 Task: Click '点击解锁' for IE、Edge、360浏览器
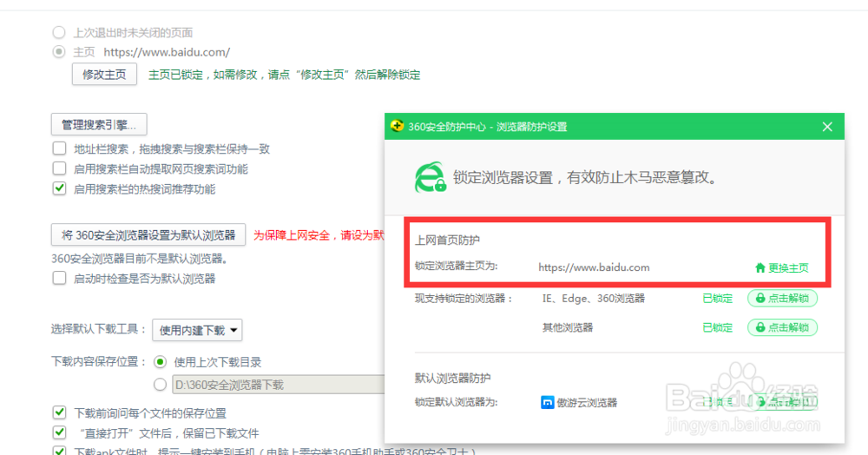coord(782,298)
